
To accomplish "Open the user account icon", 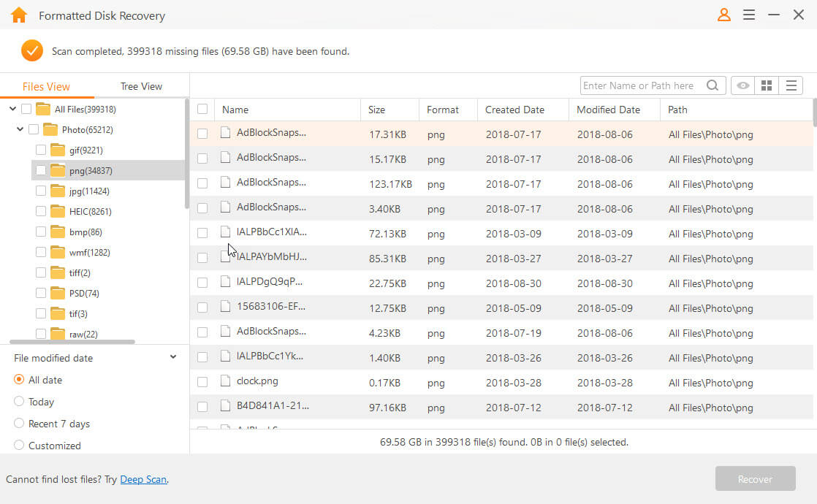I will point(723,15).
